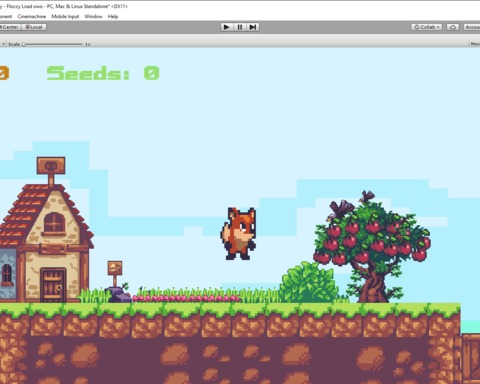Toggle the Local handle rotation button
Viewport: 480px width, 384px height.
(x=34, y=27)
